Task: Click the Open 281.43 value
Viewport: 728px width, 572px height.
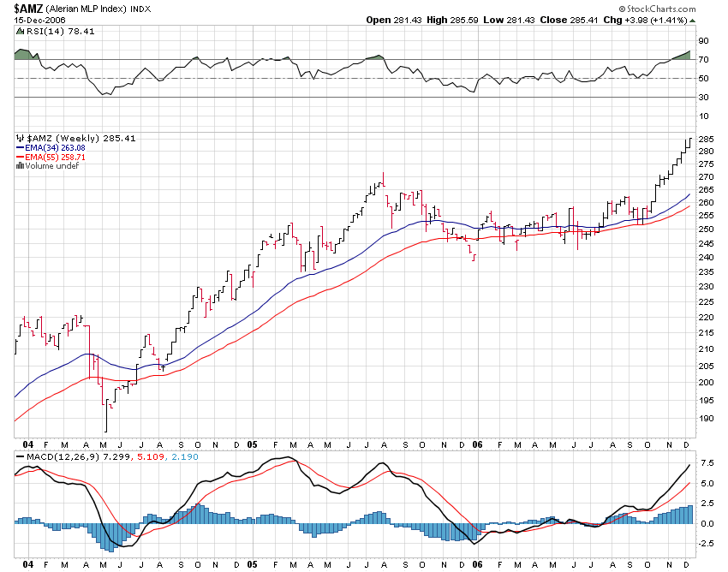Action: click(394, 20)
